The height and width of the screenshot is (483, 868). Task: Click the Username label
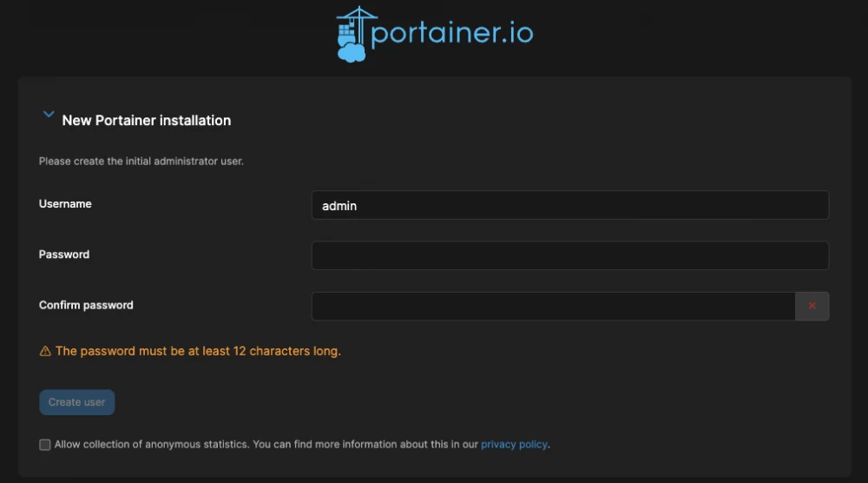[65, 204]
